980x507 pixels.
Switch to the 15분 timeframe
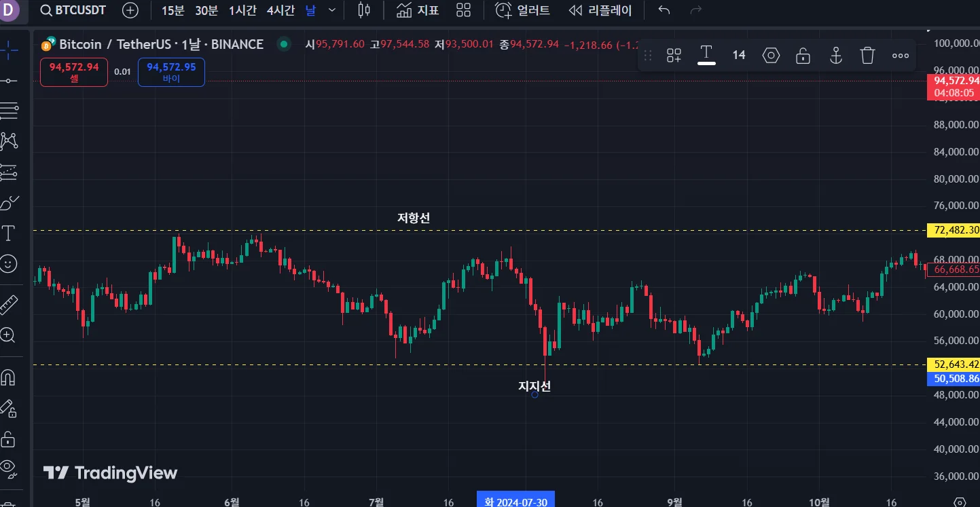[x=173, y=11]
